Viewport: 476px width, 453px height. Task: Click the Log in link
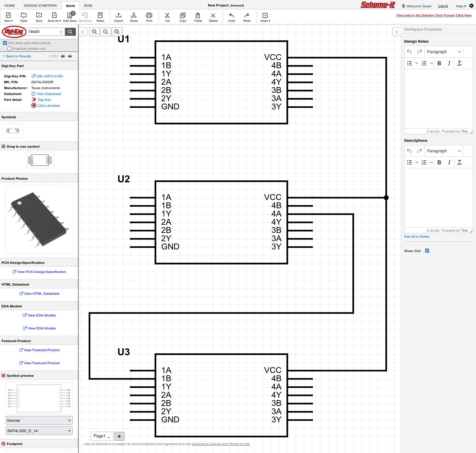pos(443,6)
